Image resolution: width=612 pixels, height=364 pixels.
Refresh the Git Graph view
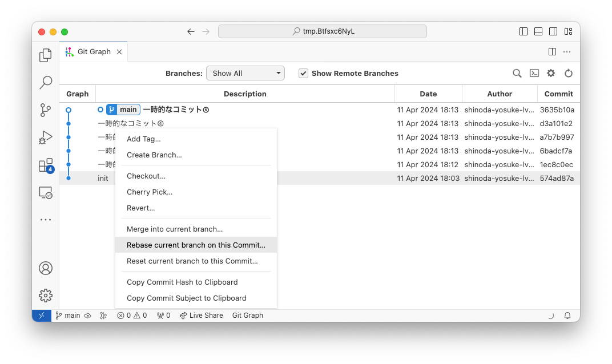568,74
